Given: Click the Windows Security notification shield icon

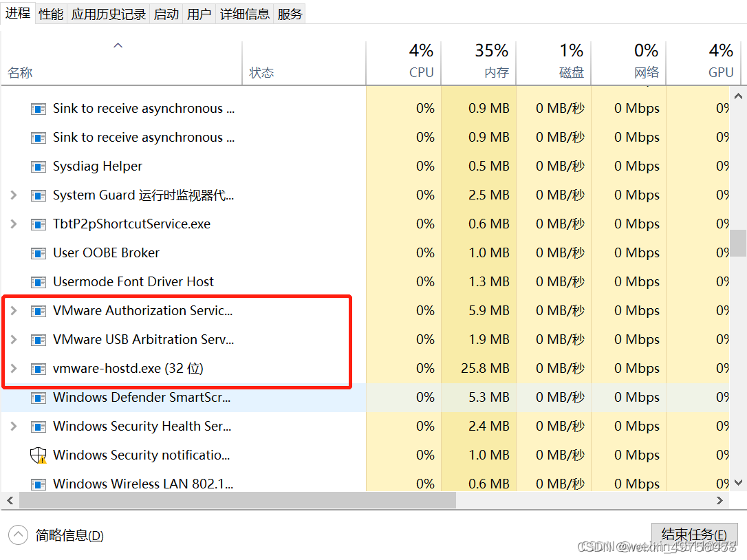Looking at the screenshot, I should (x=38, y=455).
